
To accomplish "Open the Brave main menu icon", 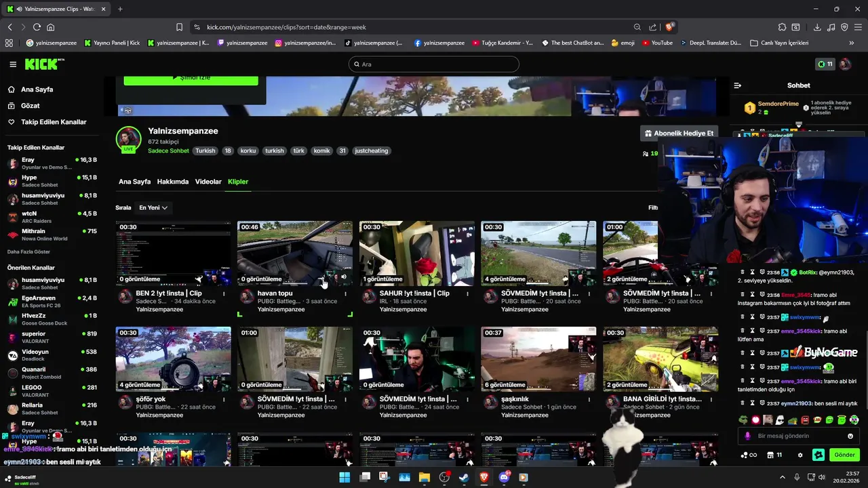I will [x=858, y=27].
